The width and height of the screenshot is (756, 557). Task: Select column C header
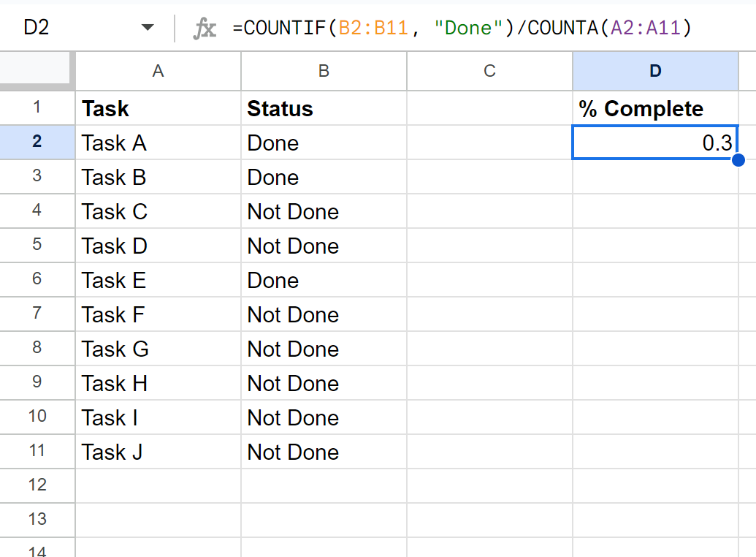point(490,71)
